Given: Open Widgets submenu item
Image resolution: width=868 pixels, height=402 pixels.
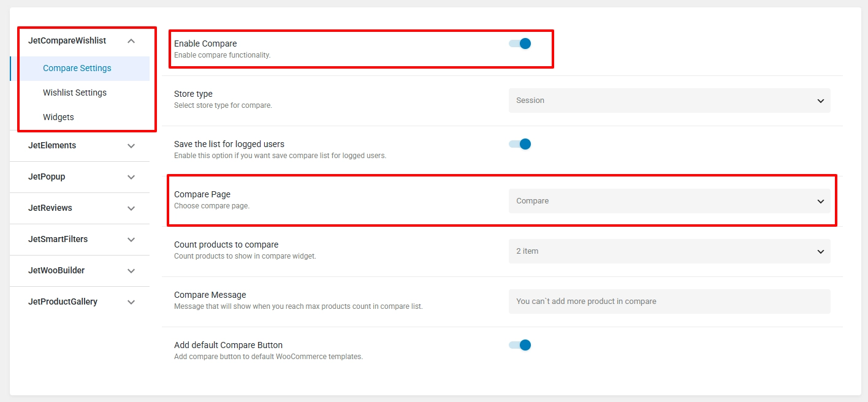Looking at the screenshot, I should tap(58, 117).
